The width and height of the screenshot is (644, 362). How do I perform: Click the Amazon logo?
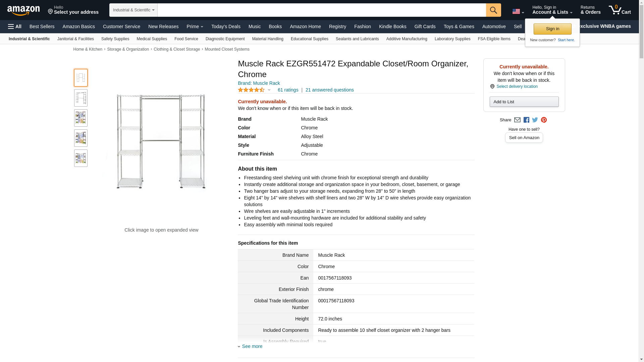pos(23,10)
